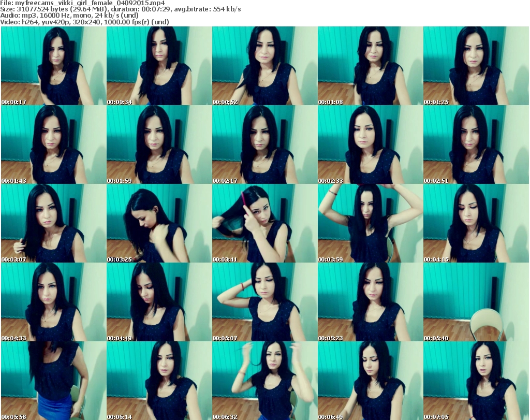
Task: Choose the preview frame at 00:04:15
Action: point(476,223)
